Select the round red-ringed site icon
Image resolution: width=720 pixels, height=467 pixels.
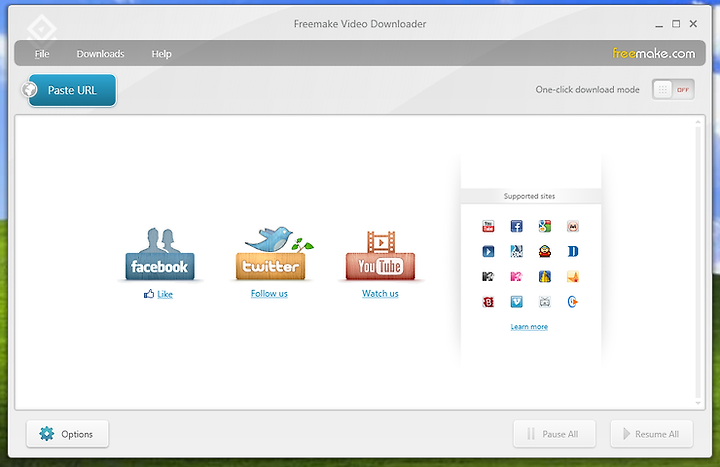tap(573, 226)
